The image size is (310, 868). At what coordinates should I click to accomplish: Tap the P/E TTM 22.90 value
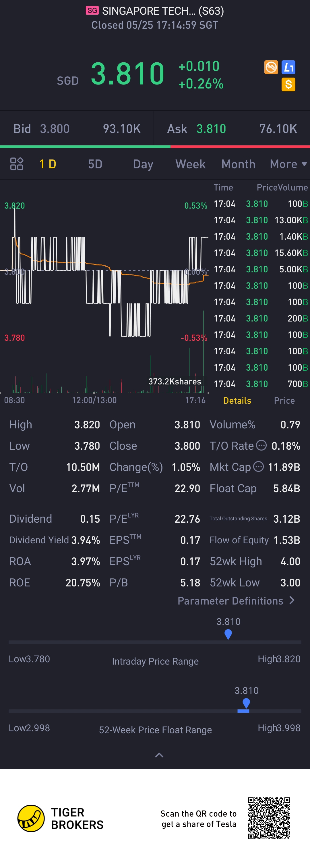[x=187, y=488]
